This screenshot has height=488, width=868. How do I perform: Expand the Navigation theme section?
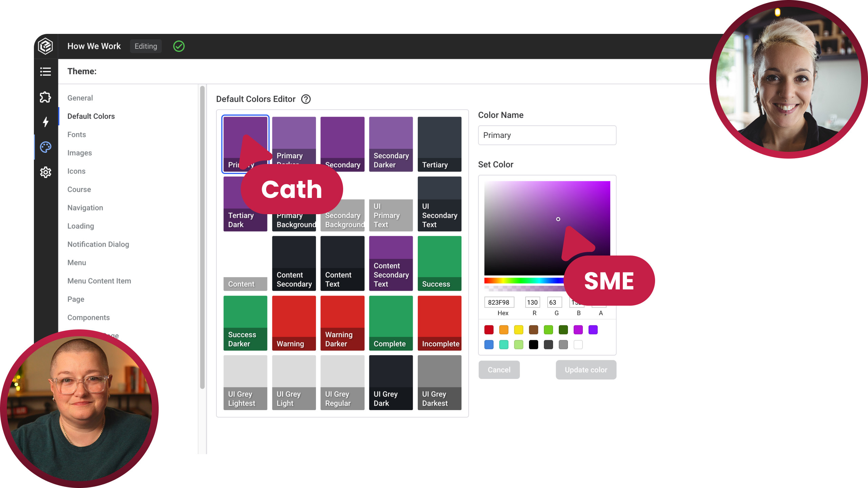tap(85, 207)
